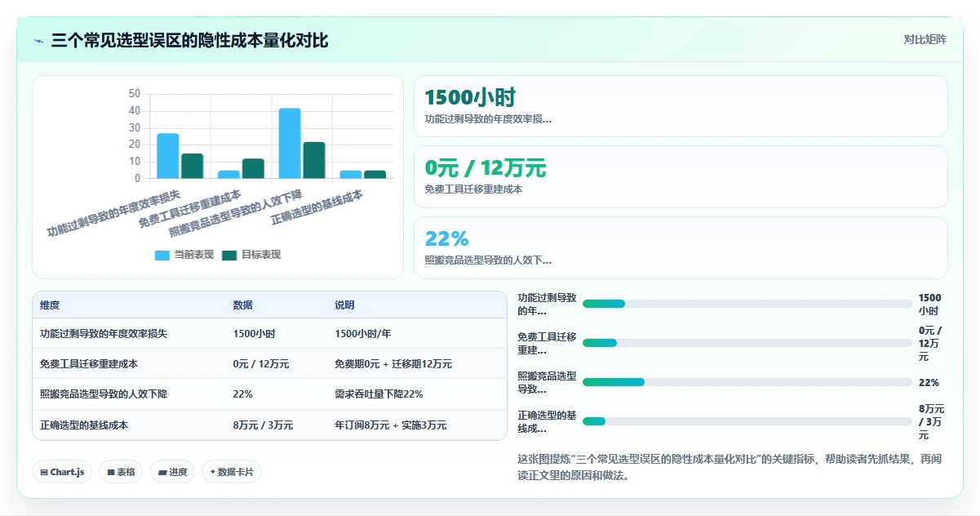Screen dimensions: 980x516
Task: Click the Chart.js tag chip
Action: [x=62, y=472]
